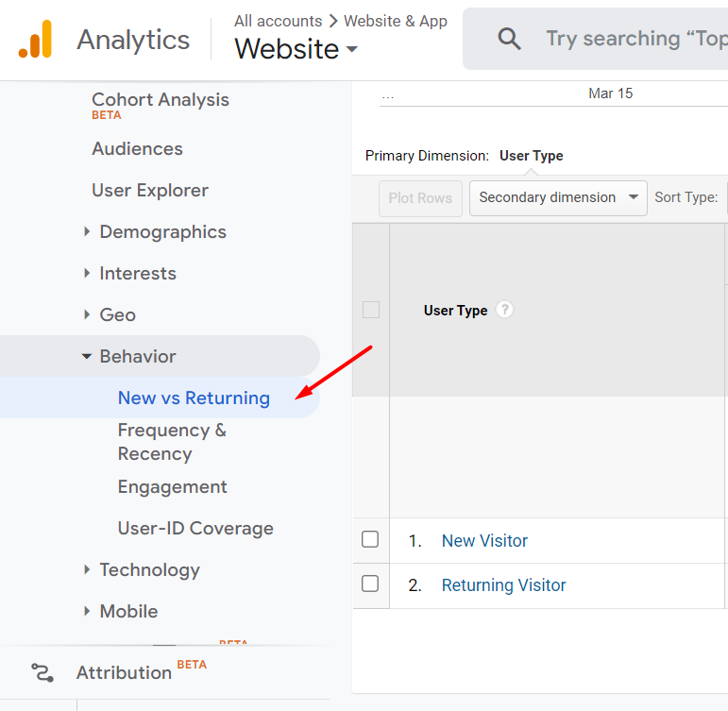Click the Primary Dimension label
728x711 pixels.
427,156
